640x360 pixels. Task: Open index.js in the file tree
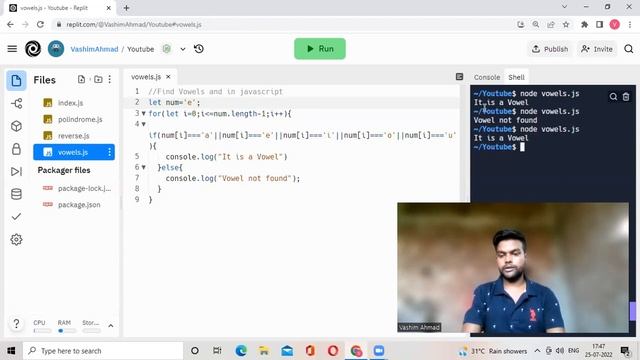[74, 103]
